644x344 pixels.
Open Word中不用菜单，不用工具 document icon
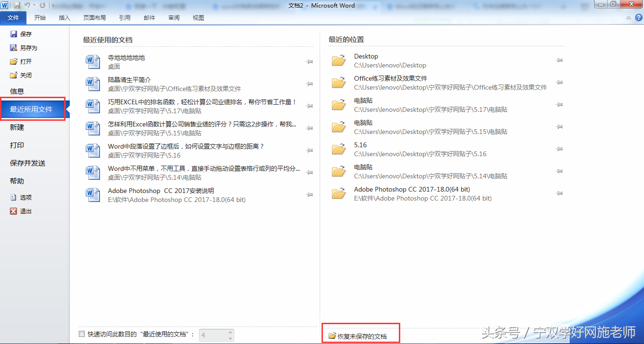coord(93,173)
